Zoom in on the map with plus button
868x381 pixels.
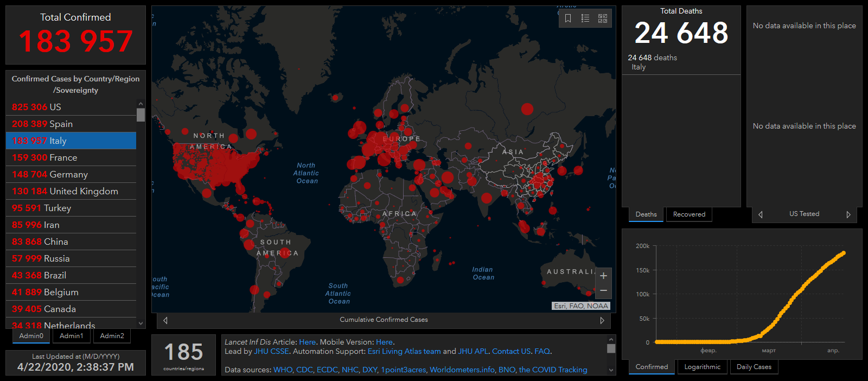tap(603, 276)
